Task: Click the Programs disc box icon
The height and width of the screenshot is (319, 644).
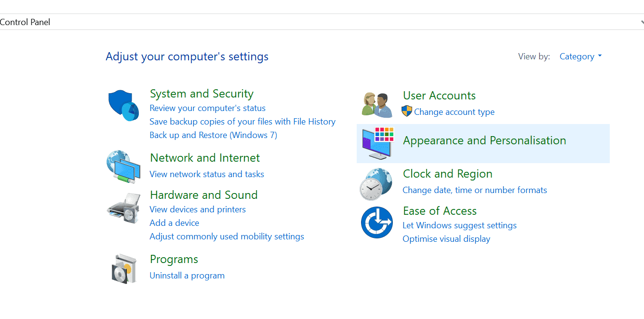Action: click(124, 268)
